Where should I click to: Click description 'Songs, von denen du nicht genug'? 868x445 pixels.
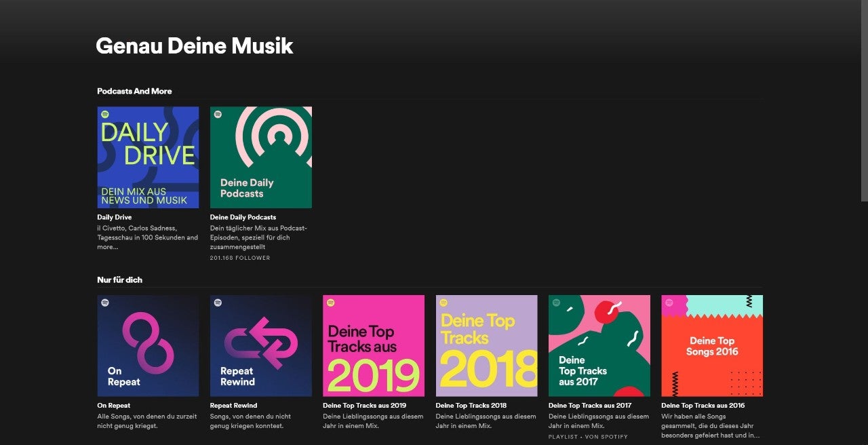pos(251,421)
